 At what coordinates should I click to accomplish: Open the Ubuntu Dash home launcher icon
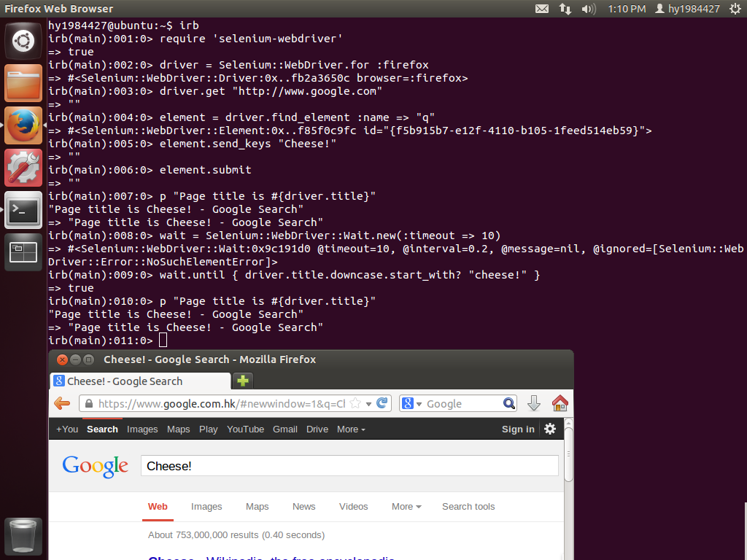point(23,41)
